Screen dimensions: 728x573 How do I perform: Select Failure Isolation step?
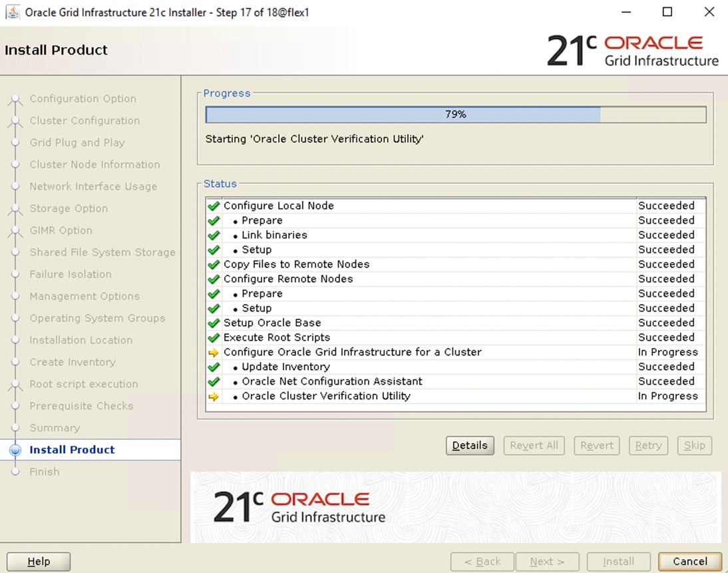[x=71, y=274]
